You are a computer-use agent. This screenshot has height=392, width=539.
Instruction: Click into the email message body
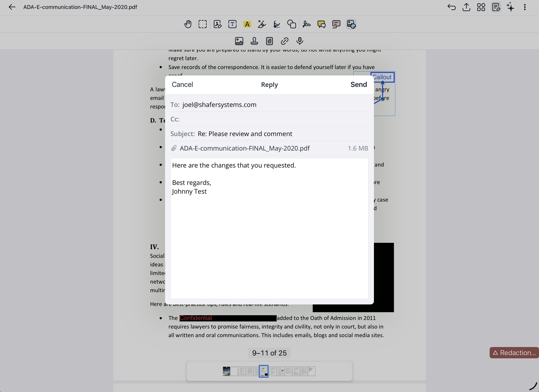pyautogui.click(x=269, y=228)
